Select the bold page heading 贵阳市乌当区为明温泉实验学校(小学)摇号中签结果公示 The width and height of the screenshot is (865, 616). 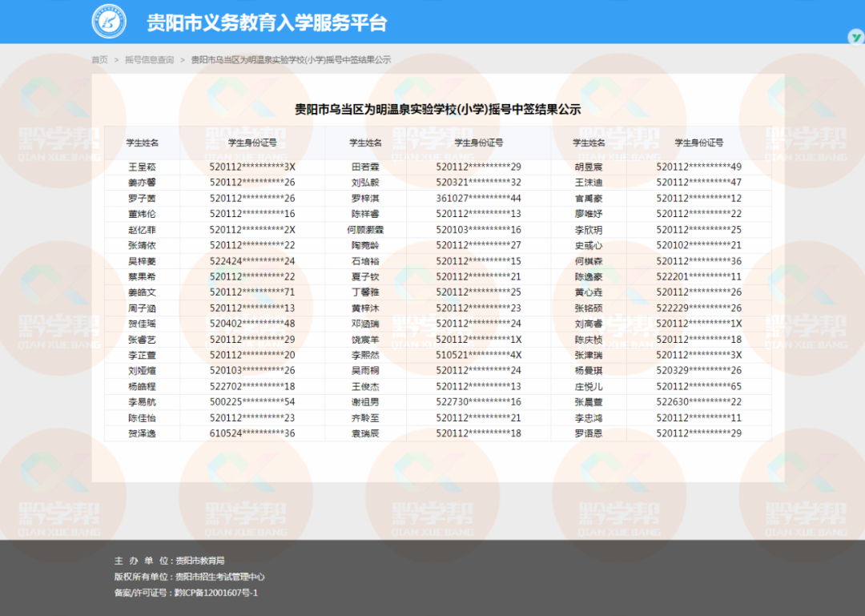coord(437,109)
